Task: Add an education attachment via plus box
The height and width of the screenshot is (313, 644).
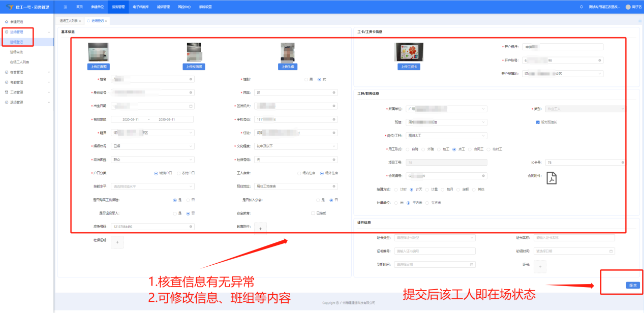Action: point(260,229)
